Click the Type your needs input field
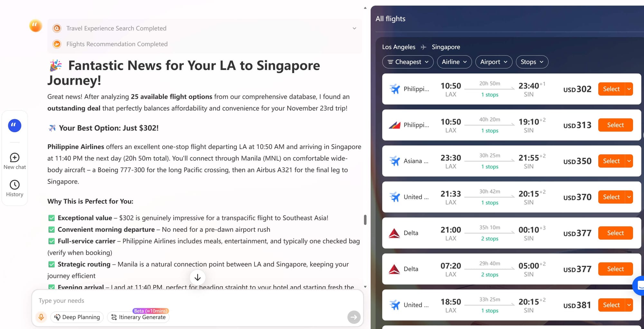The width and height of the screenshot is (644, 329). [193, 301]
